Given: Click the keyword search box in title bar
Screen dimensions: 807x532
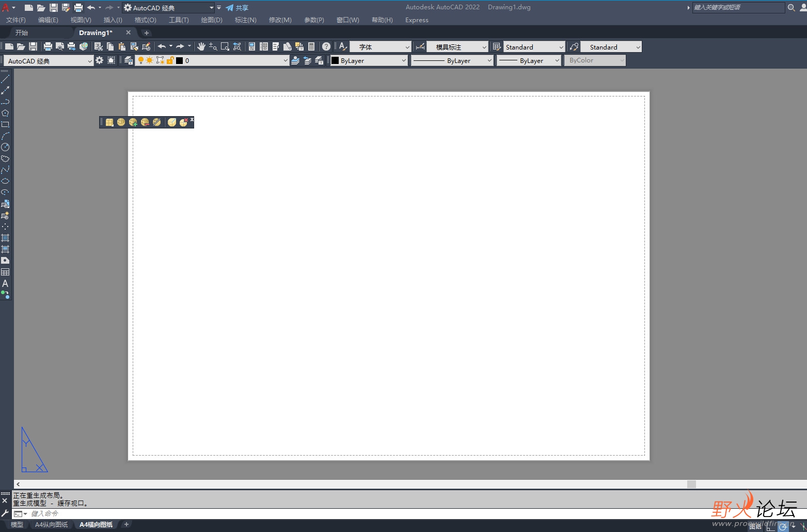Looking at the screenshot, I should 738,7.
